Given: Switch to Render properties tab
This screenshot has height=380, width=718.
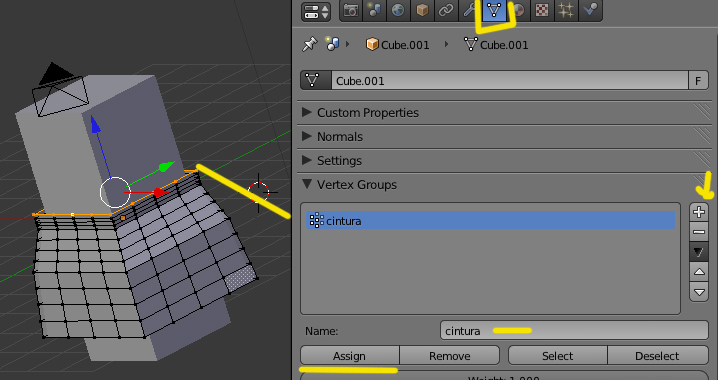Looking at the screenshot, I should [x=351, y=11].
